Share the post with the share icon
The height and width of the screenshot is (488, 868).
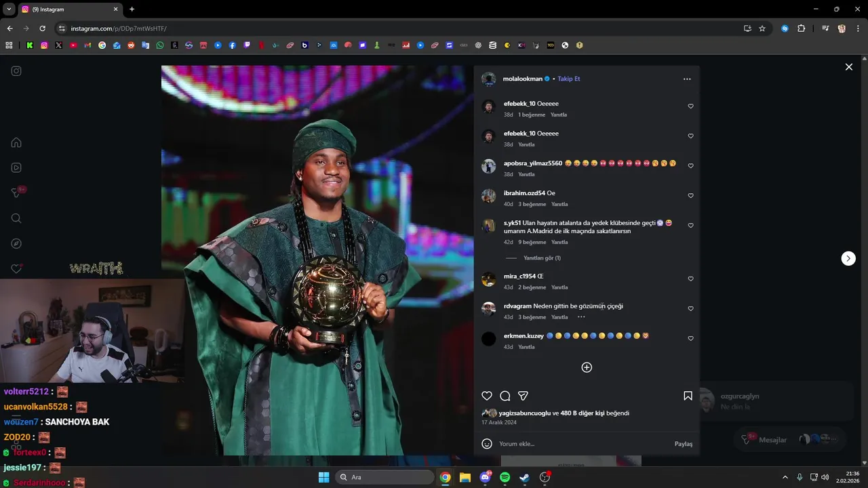pos(523,396)
